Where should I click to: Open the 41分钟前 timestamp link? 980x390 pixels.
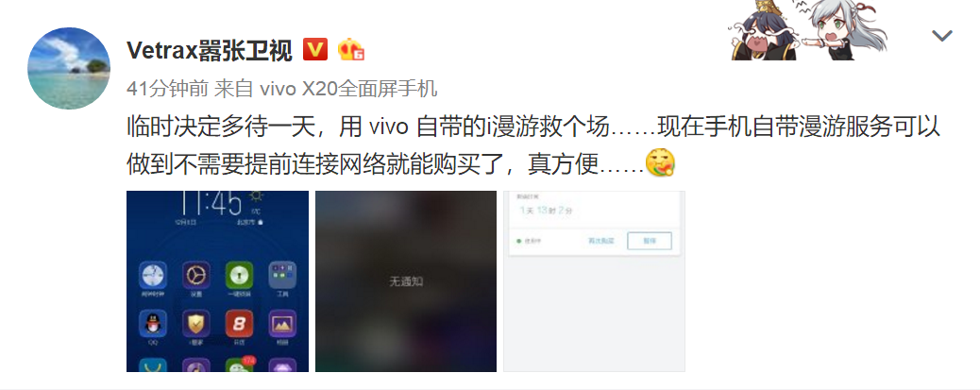click(x=167, y=89)
